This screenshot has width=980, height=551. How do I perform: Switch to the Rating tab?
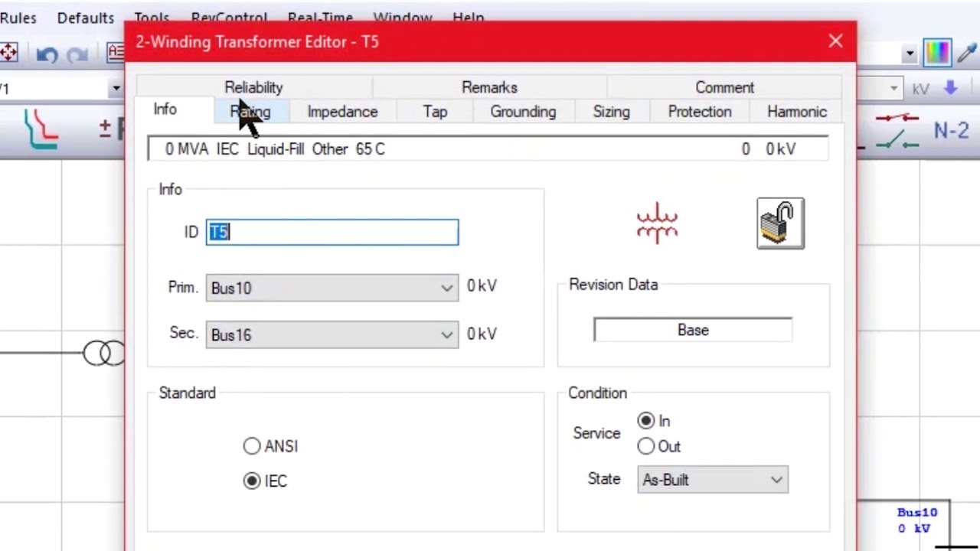[x=250, y=112]
